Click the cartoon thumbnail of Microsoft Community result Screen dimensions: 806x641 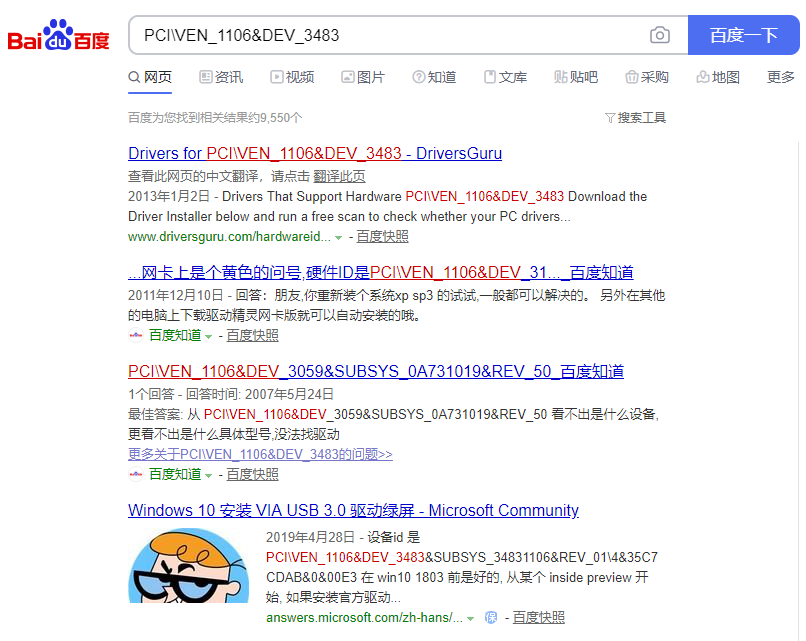189,565
